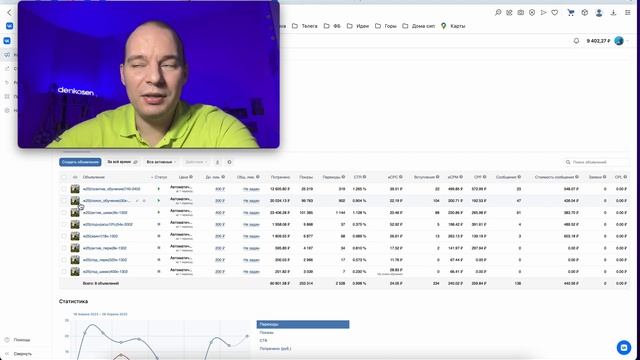The width and height of the screenshot is (640, 360).
Task: Focus the ad search input field
Action: tap(597, 162)
